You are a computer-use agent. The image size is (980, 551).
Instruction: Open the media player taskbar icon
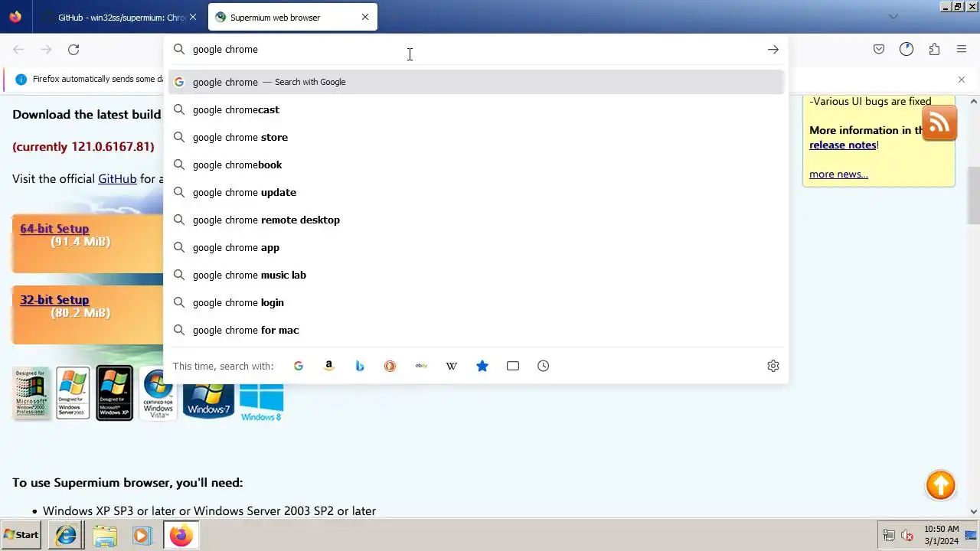142,535
